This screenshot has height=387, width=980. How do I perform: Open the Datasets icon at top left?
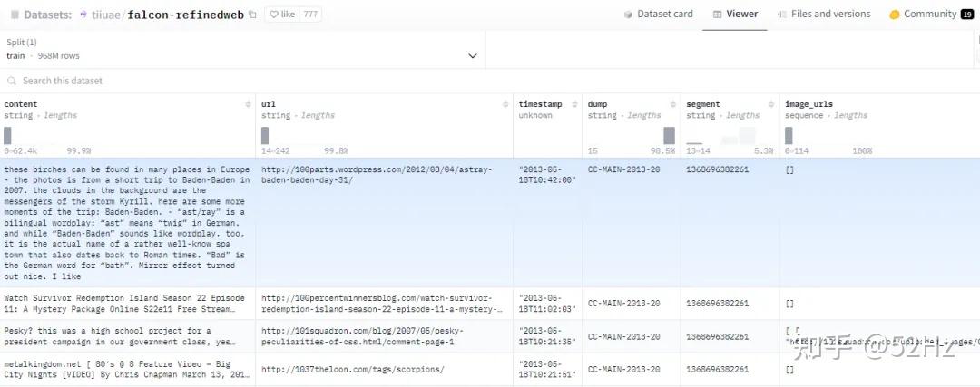point(14,15)
